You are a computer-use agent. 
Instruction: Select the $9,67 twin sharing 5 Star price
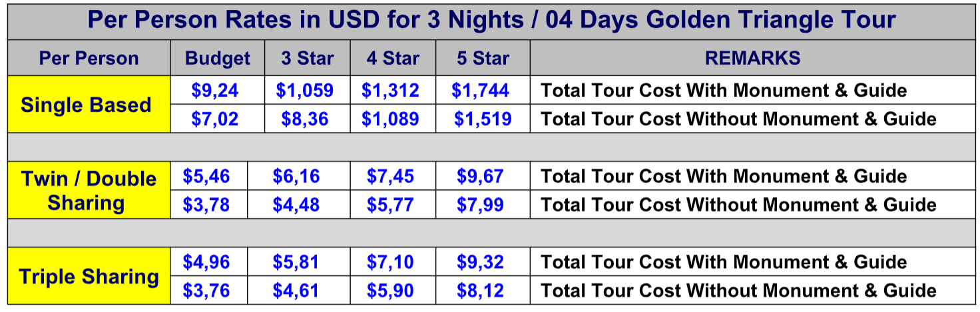[x=480, y=176]
